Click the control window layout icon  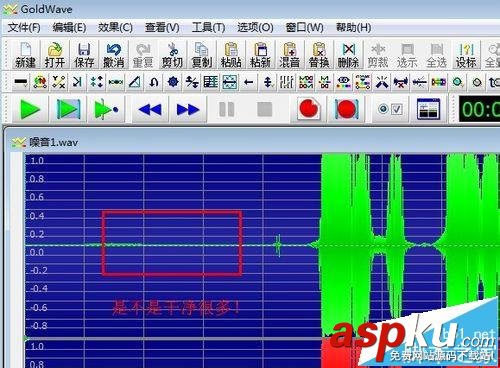click(x=429, y=109)
